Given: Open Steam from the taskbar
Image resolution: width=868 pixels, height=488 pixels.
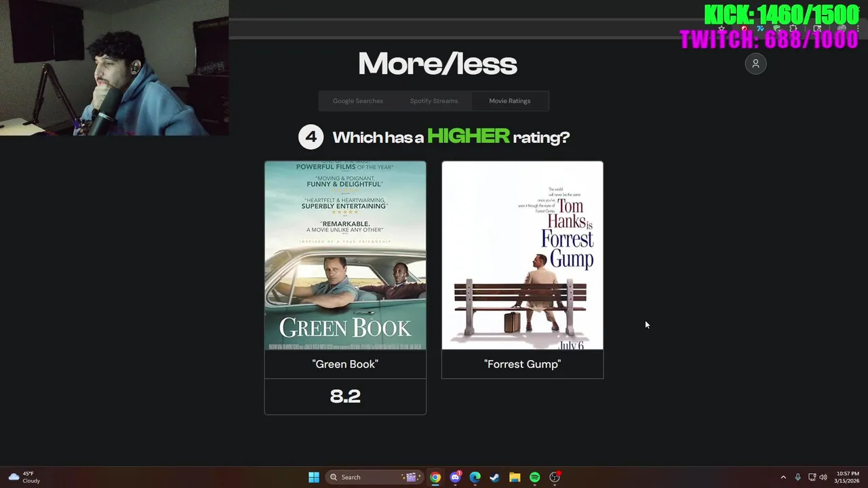Looking at the screenshot, I should pos(495,477).
